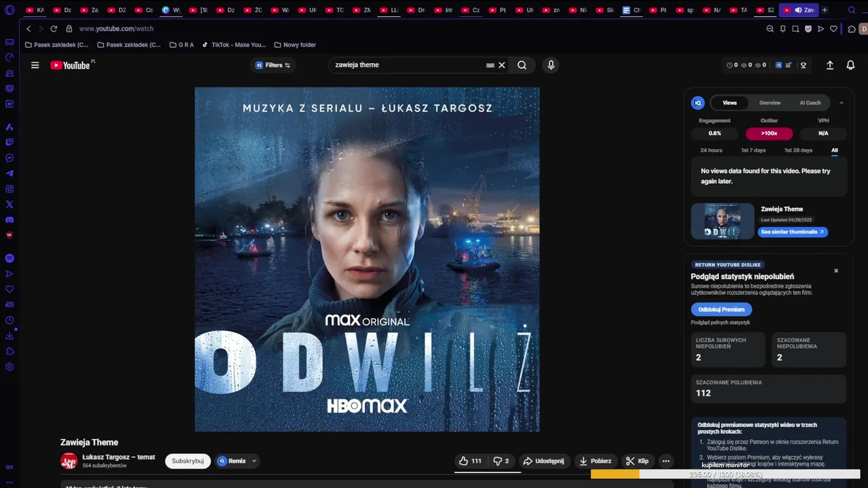The width and height of the screenshot is (868, 488).
Task: Open the Filters dropdown next to search
Action: coord(273,65)
